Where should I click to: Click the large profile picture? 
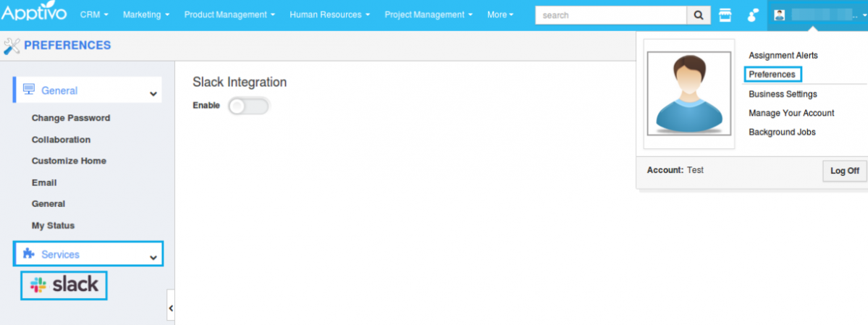coord(689,93)
